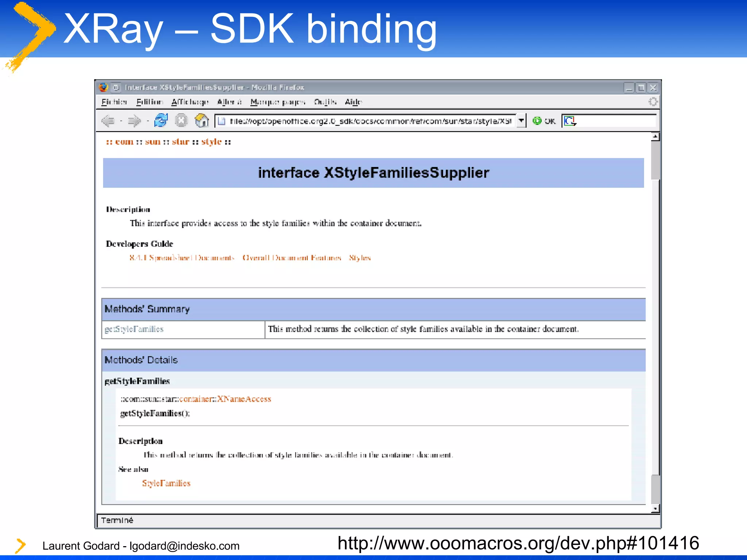Click the Google search engine icon

point(570,121)
